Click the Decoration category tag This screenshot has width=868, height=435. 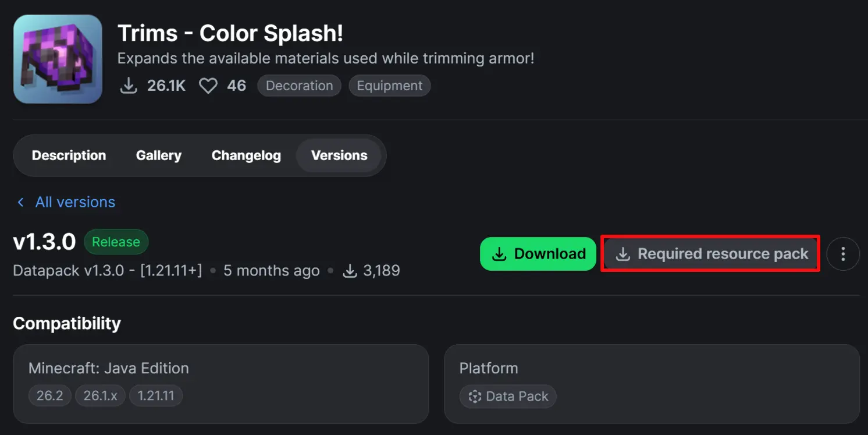pyautogui.click(x=299, y=86)
